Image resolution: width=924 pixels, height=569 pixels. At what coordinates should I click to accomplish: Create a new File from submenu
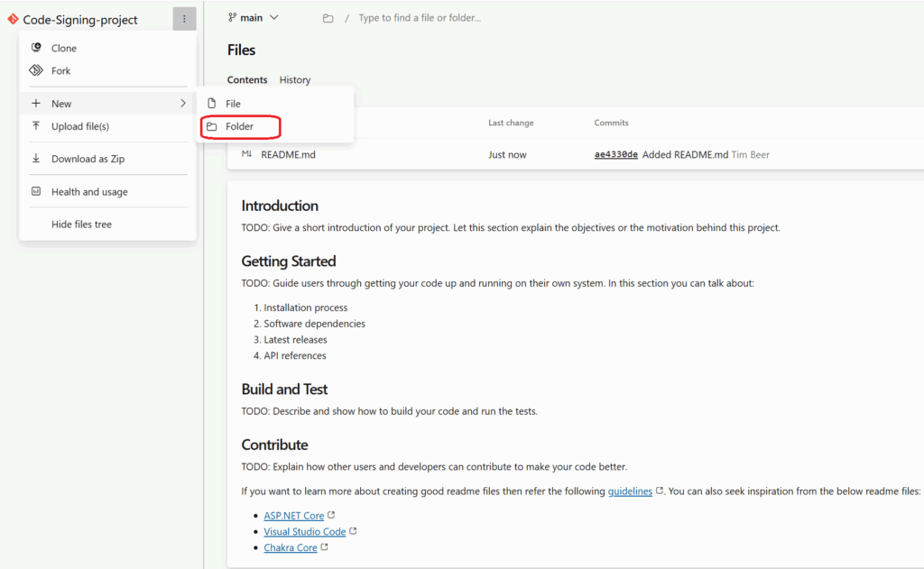pyautogui.click(x=233, y=104)
